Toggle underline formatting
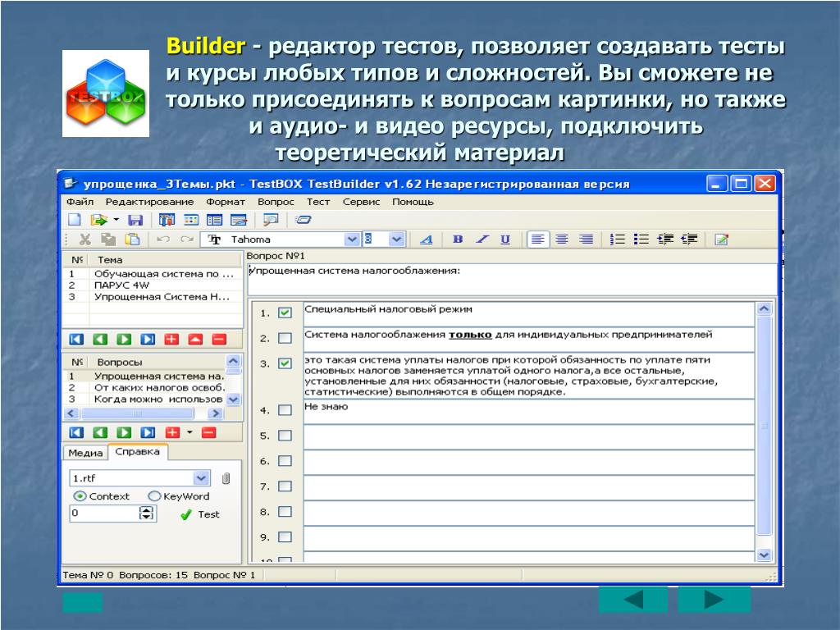 505,240
